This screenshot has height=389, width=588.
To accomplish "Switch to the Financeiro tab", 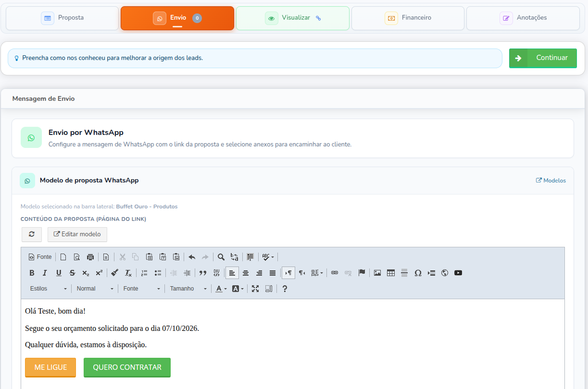I will point(408,18).
